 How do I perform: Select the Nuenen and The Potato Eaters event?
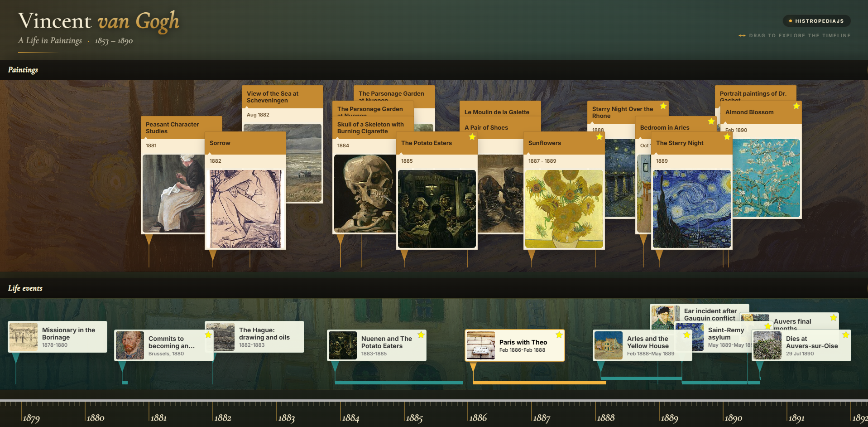click(377, 345)
